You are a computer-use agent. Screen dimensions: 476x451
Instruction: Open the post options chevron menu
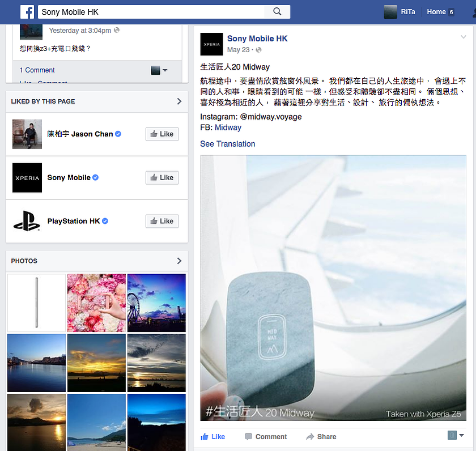pos(464,37)
